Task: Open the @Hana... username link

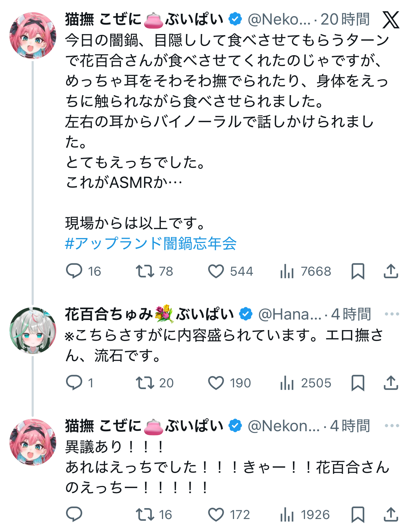Action: tap(290, 314)
